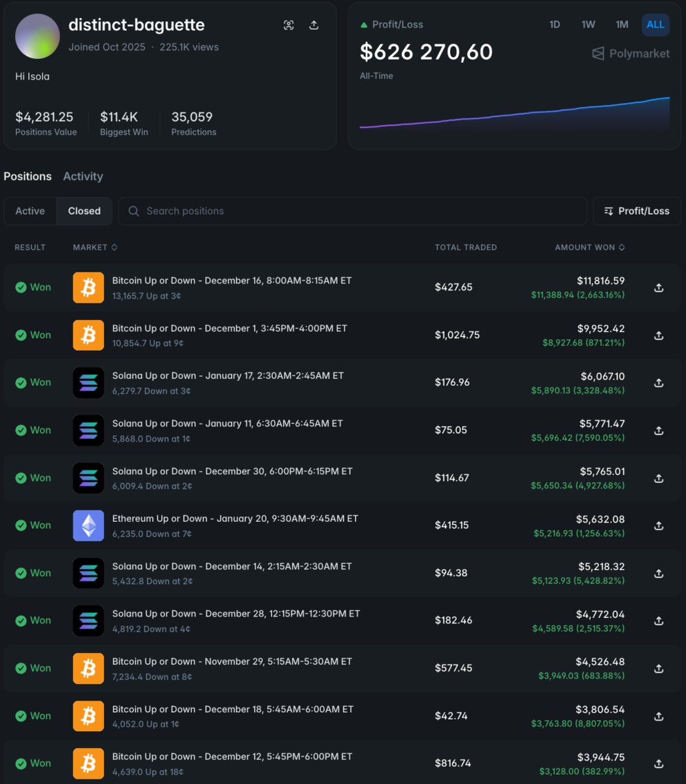Share the Bitcoin December 18 5:45AM position
This screenshot has width=686, height=784.
click(x=659, y=716)
